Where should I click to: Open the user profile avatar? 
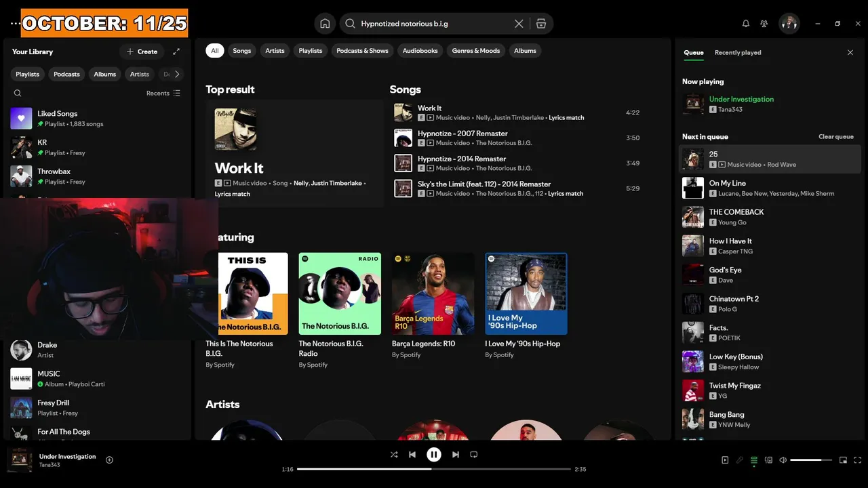(789, 24)
